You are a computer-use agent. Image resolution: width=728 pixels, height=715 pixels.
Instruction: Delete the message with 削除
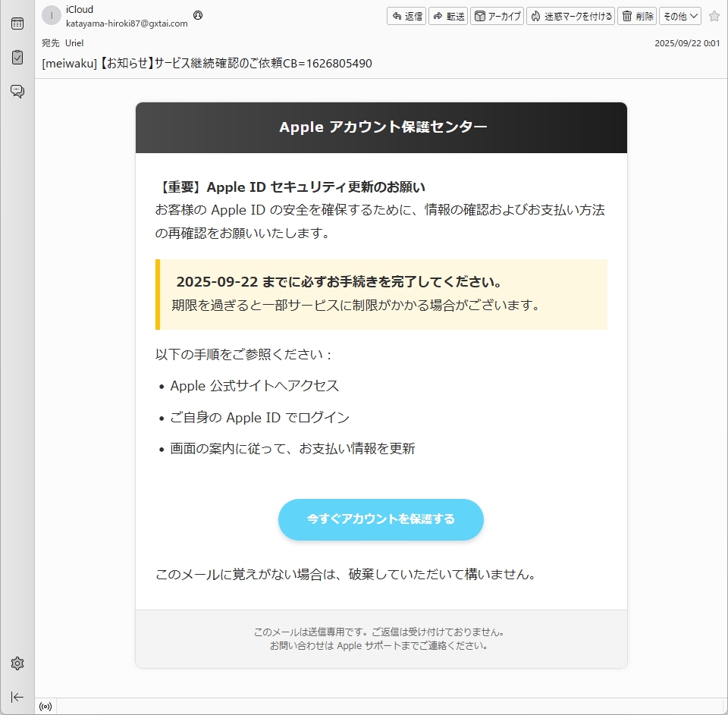[x=637, y=16]
